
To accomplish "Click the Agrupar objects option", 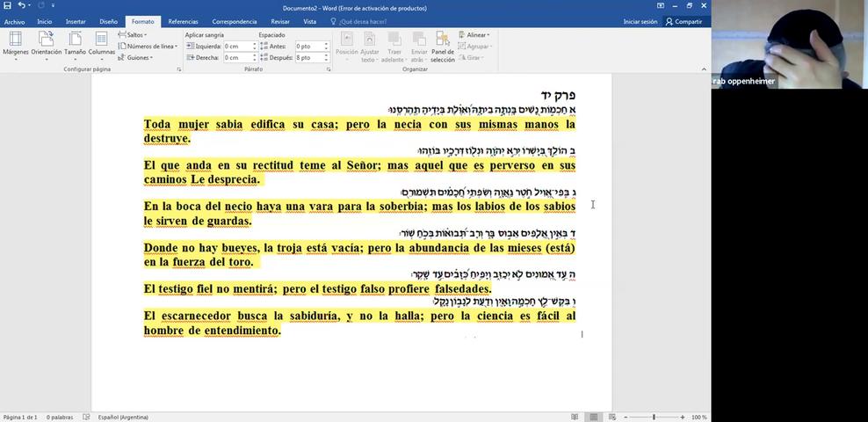I will (475, 47).
